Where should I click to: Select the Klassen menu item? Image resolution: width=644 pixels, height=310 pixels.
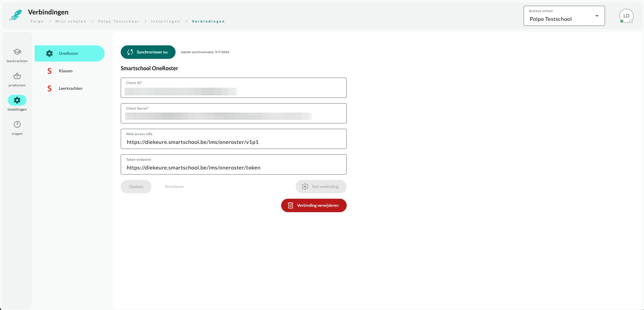click(70, 71)
